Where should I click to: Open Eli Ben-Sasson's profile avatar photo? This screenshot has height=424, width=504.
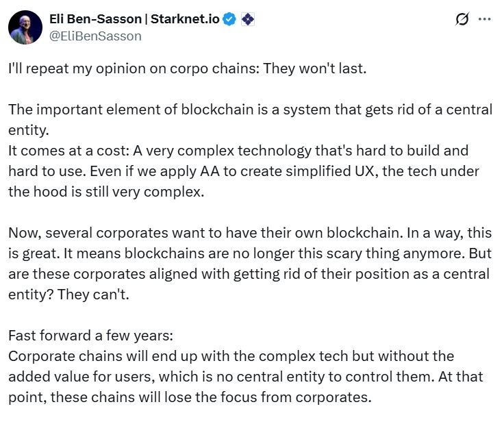tap(25, 27)
